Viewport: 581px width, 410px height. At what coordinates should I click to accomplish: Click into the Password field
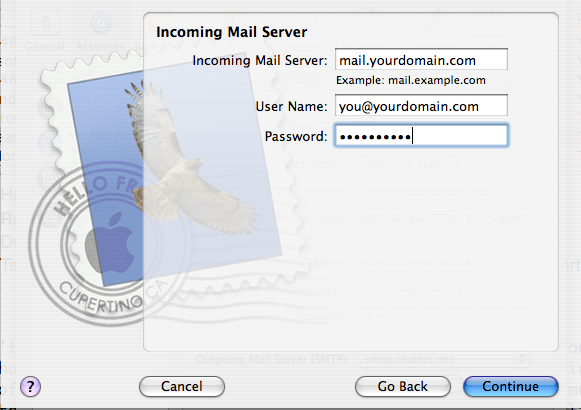pyautogui.click(x=421, y=136)
